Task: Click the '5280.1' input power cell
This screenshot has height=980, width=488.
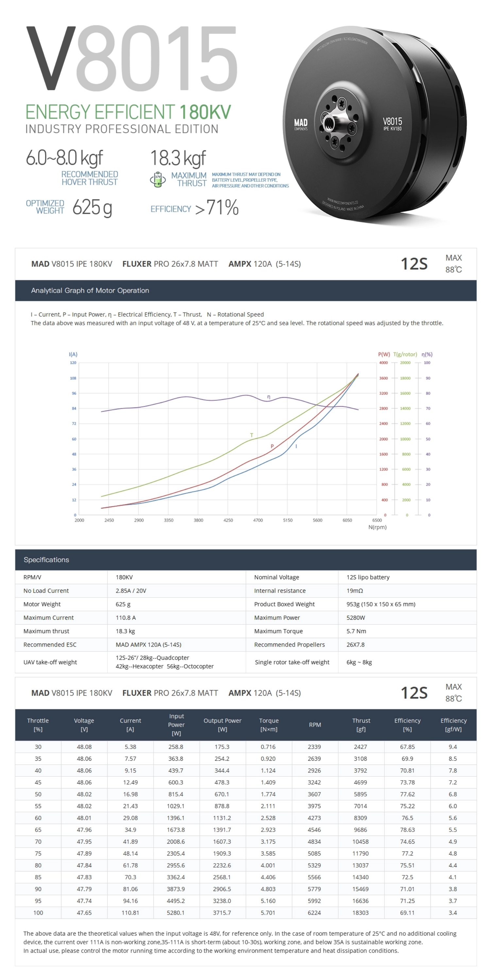Action: coord(176,913)
